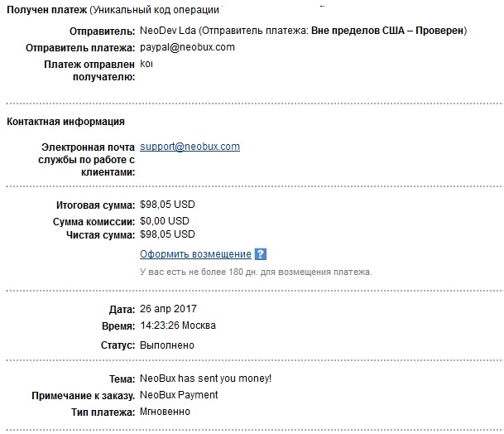Screen dimensions: 504x434
Task: Click the net amount under Чистая сумма
Action: [167, 234]
